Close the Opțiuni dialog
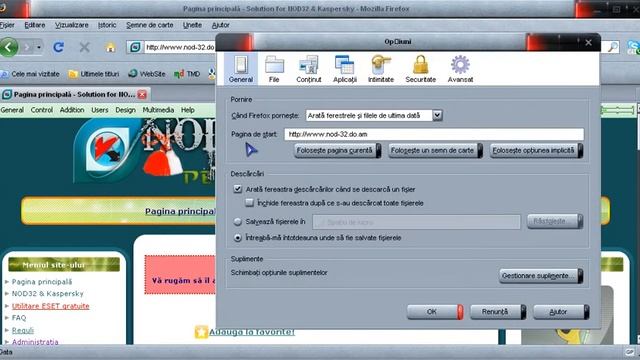Image resolution: width=640 pixels, height=360 pixels. coord(588,42)
